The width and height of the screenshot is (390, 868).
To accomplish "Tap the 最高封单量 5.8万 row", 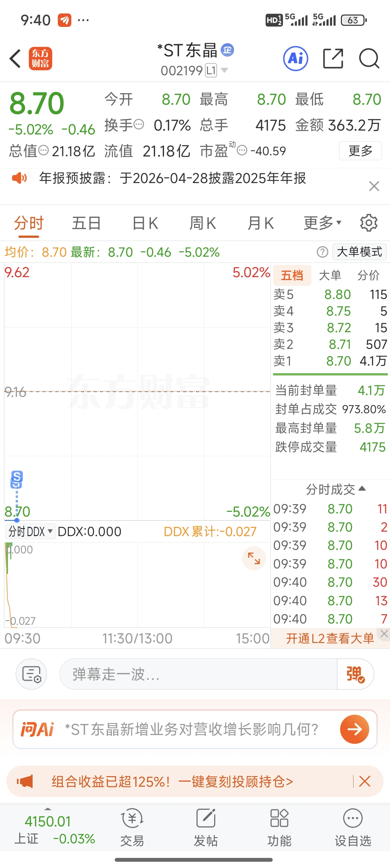I will (330, 428).
